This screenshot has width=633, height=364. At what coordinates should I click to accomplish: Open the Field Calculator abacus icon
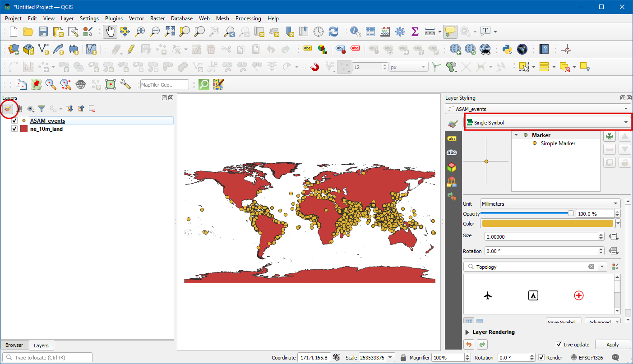385,32
